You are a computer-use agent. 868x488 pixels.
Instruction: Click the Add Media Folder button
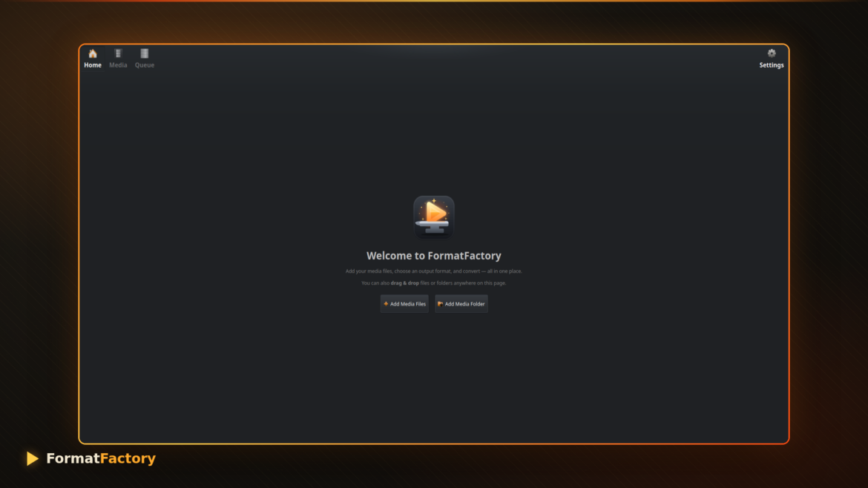[x=461, y=304]
